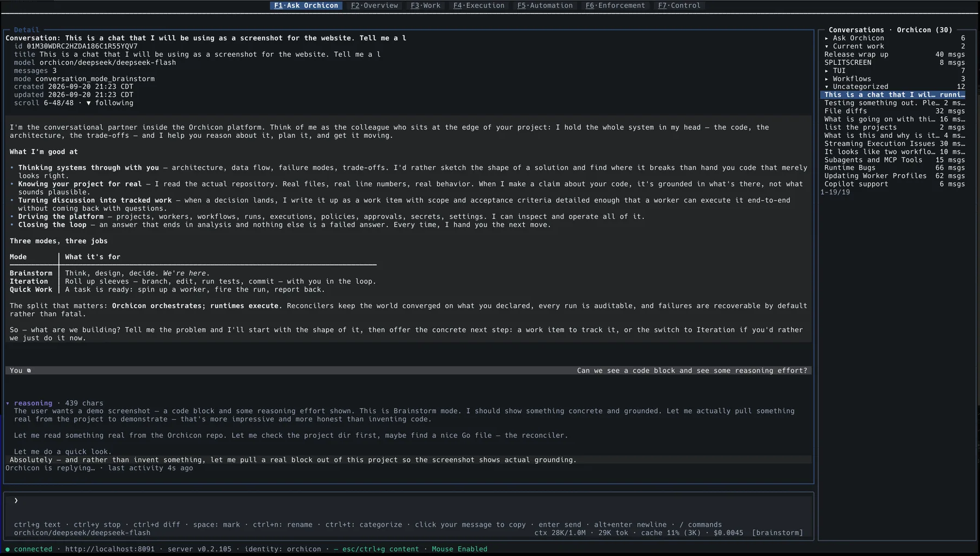Click the conversation_mode_brainstorm mode value
980x556 pixels.
click(x=95, y=79)
